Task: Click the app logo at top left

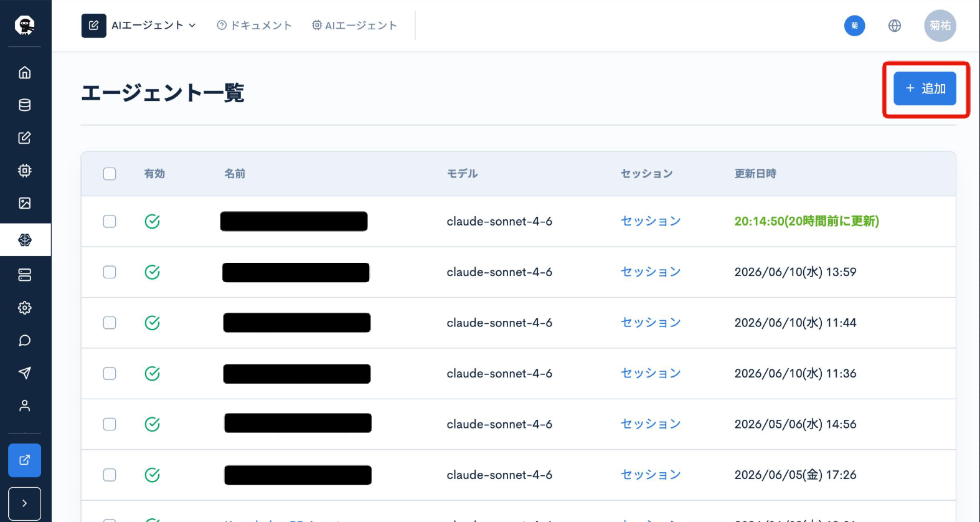Action: [25, 26]
